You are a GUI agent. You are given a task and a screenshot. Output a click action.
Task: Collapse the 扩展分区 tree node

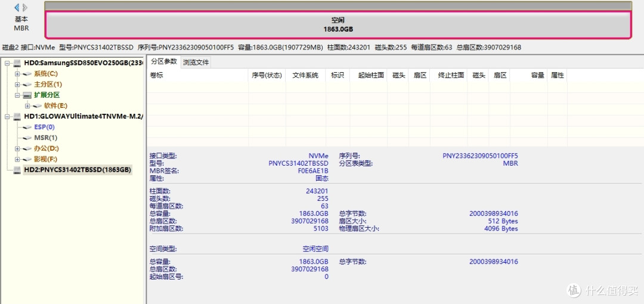[17, 95]
